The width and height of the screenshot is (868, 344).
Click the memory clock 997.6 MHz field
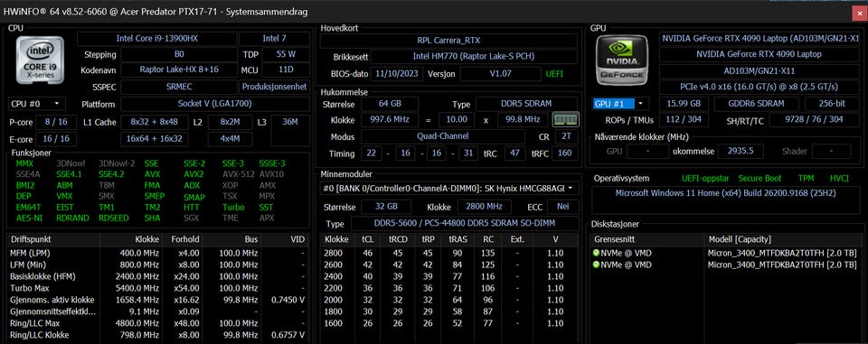click(x=390, y=119)
